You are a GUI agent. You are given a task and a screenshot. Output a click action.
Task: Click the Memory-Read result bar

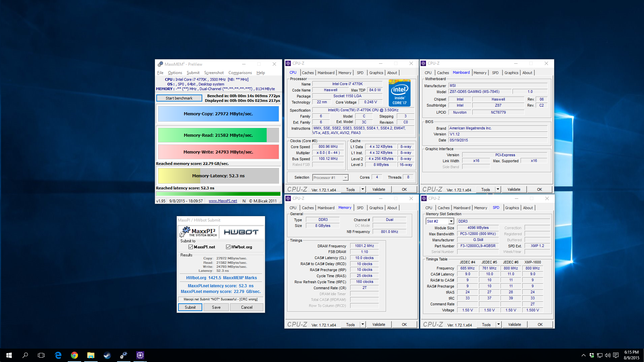(x=218, y=135)
